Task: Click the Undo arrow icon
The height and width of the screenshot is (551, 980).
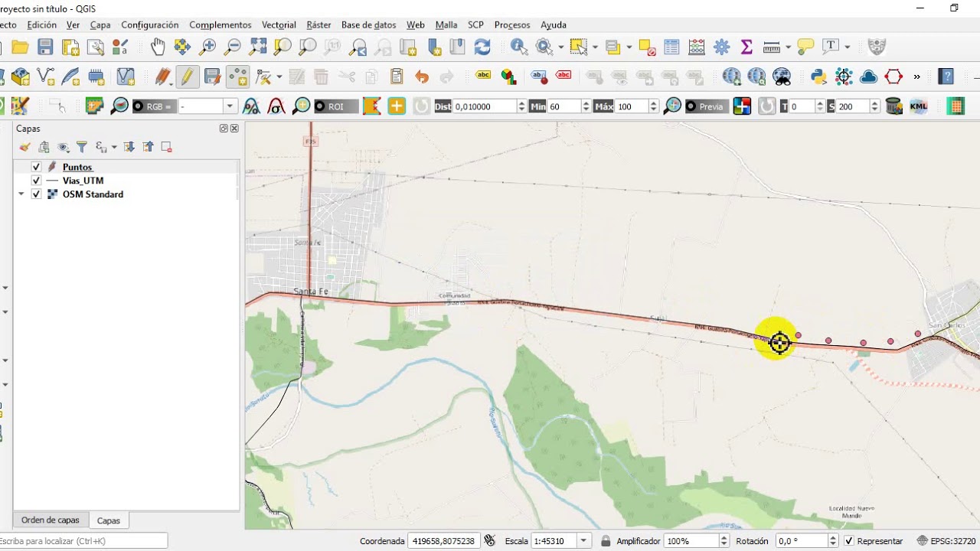Action: [x=421, y=77]
